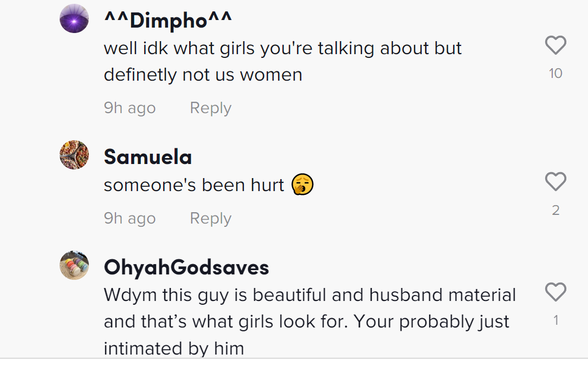Click OhyahGodsaves' macaron profile picture
Image resolution: width=588 pixels, height=367 pixels.
tap(74, 265)
